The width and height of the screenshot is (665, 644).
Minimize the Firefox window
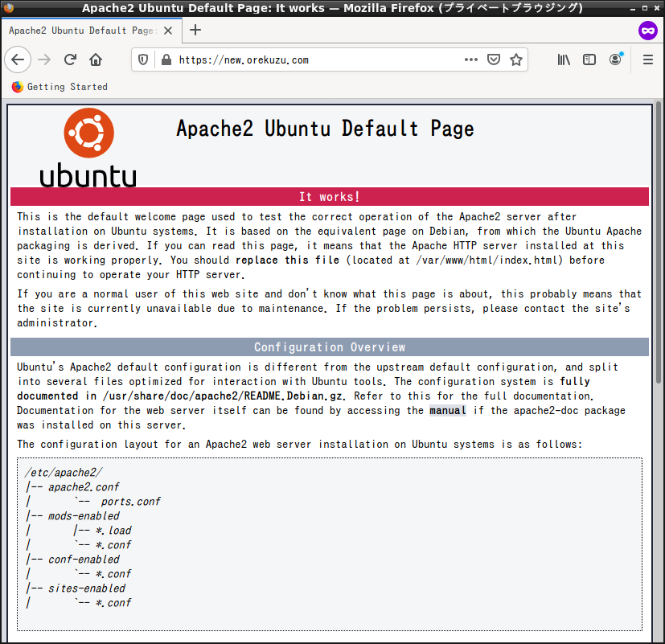(633, 8)
